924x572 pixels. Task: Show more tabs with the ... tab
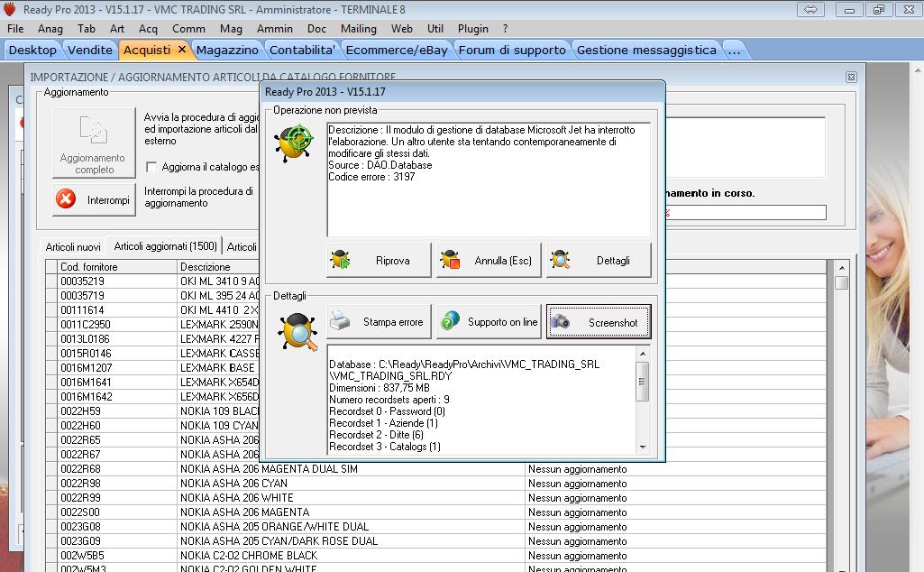734,51
